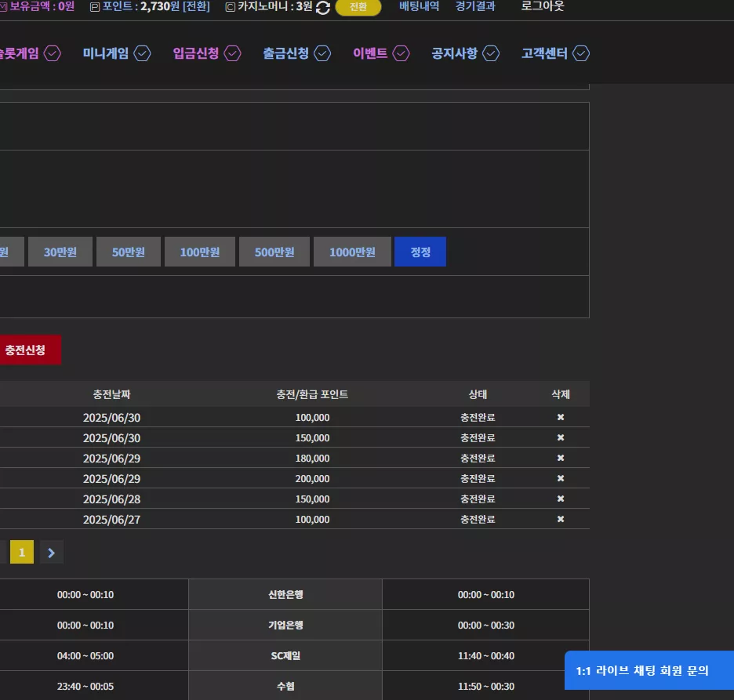Click the 보유금액 : 0원 balance text
The image size is (734, 700).
42,6
